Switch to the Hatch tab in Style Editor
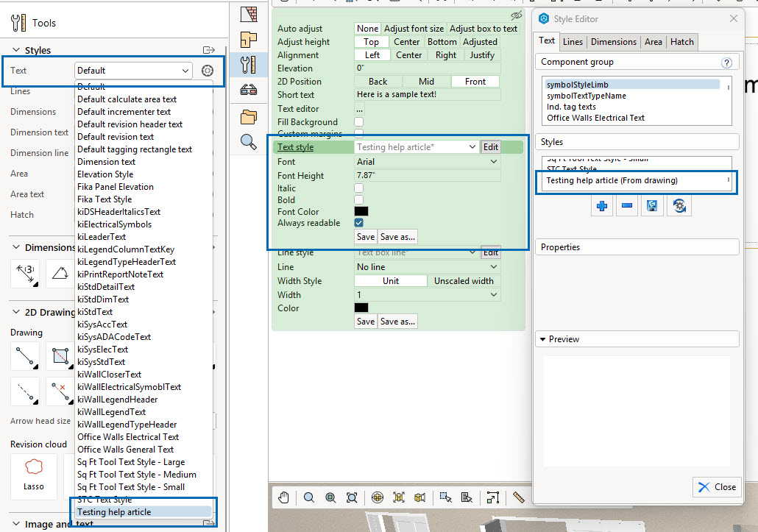758x532 pixels. pos(681,42)
